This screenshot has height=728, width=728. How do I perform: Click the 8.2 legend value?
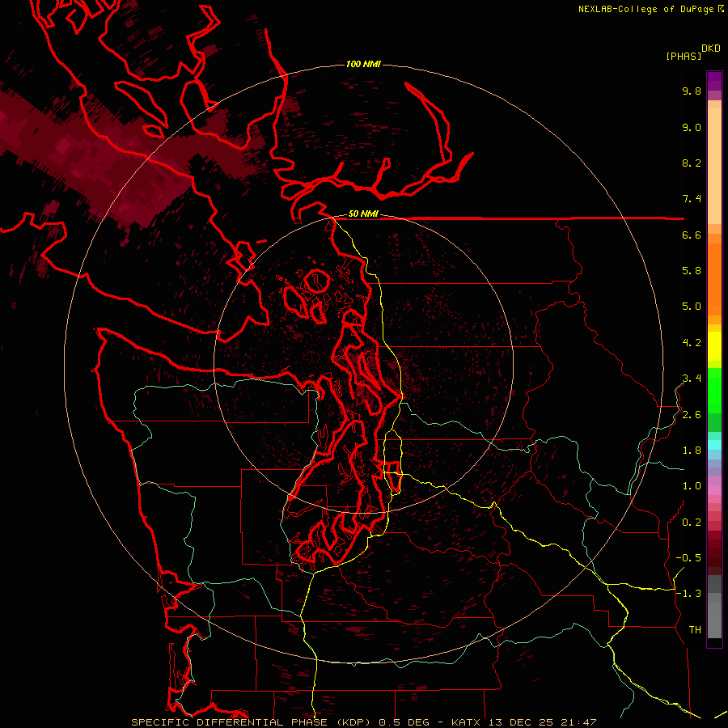[x=692, y=163]
